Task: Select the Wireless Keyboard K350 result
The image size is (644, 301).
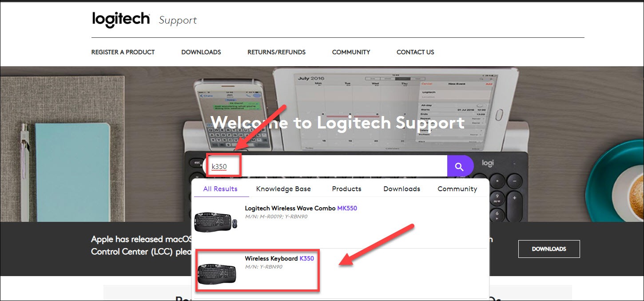Action: 280,258
